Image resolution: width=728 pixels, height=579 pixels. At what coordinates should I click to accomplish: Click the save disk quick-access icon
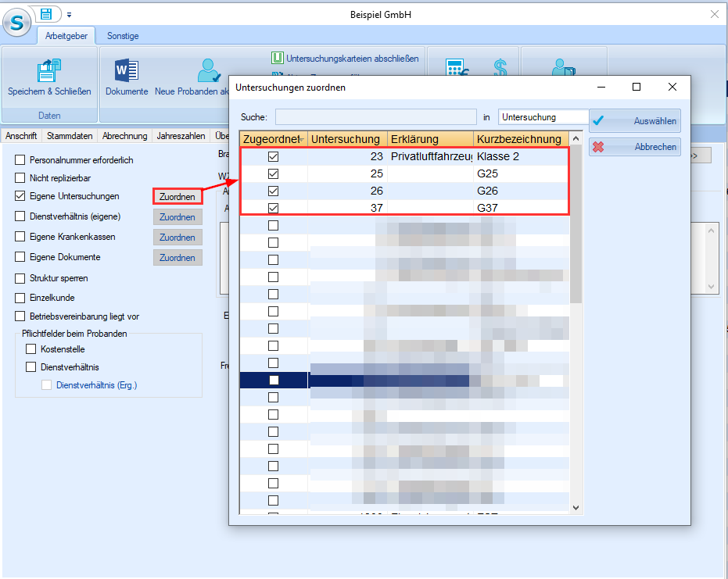[46, 14]
